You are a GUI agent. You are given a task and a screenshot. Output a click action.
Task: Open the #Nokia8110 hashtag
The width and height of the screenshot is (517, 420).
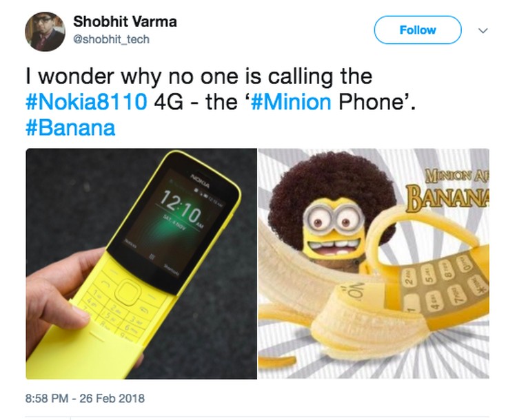coord(86,101)
